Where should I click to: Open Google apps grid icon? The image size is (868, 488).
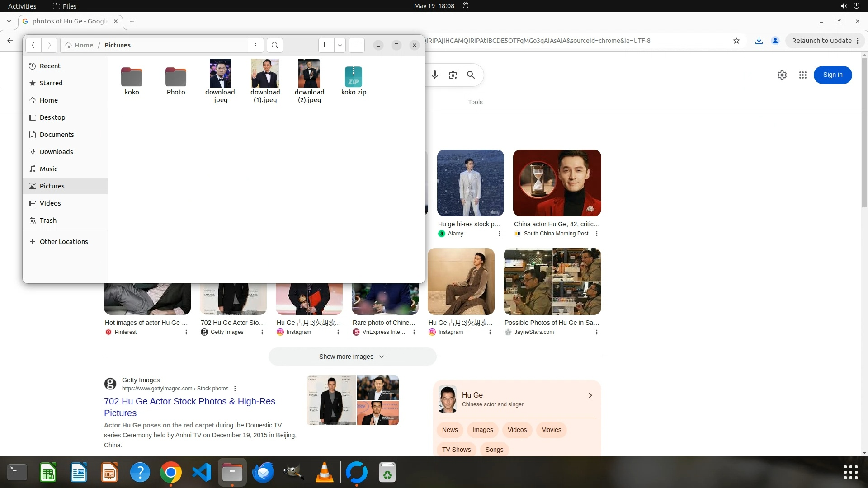coord(802,75)
